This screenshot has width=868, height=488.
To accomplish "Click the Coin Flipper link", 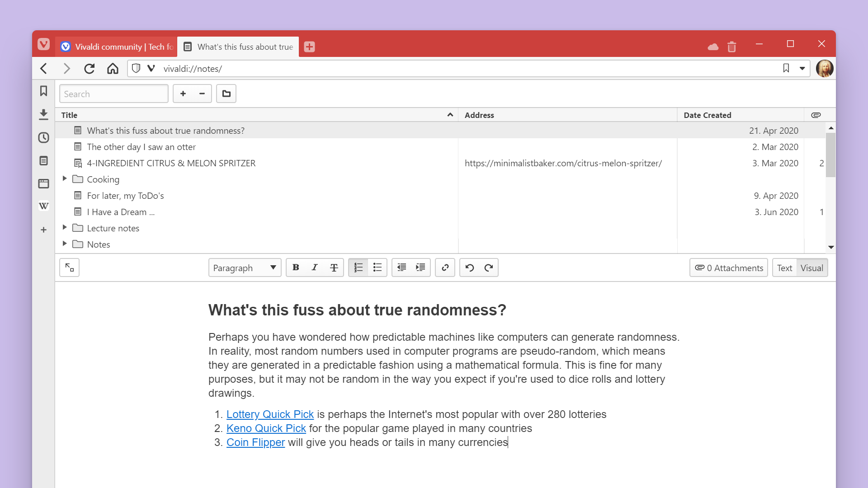I will point(255,441).
